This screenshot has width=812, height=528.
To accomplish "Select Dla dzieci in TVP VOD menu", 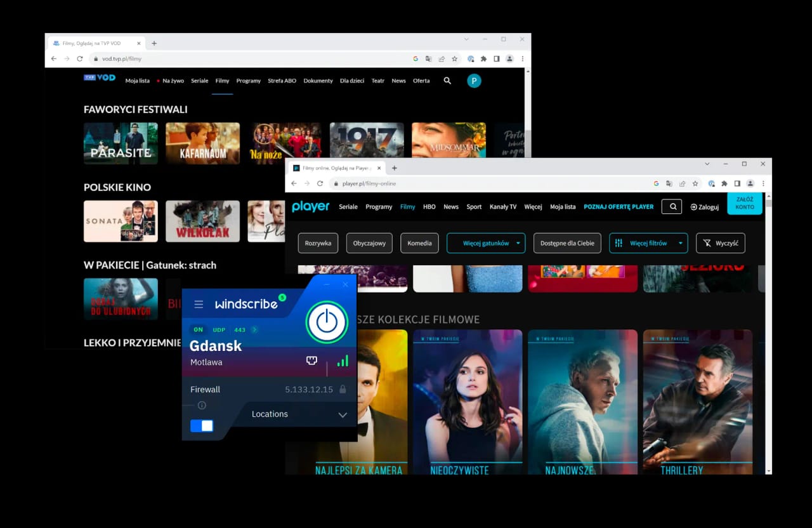I will click(352, 81).
